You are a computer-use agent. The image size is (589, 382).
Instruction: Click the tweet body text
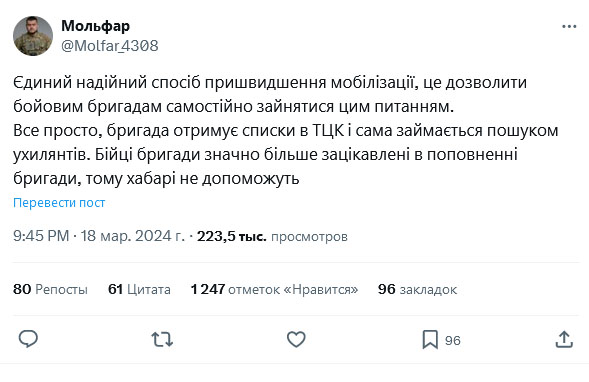285,130
